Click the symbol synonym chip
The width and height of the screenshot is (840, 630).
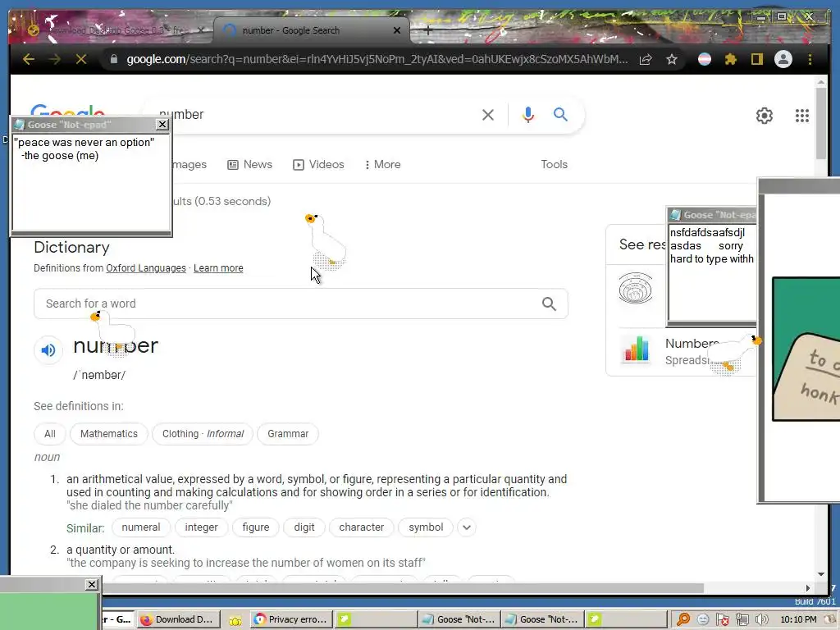(426, 527)
